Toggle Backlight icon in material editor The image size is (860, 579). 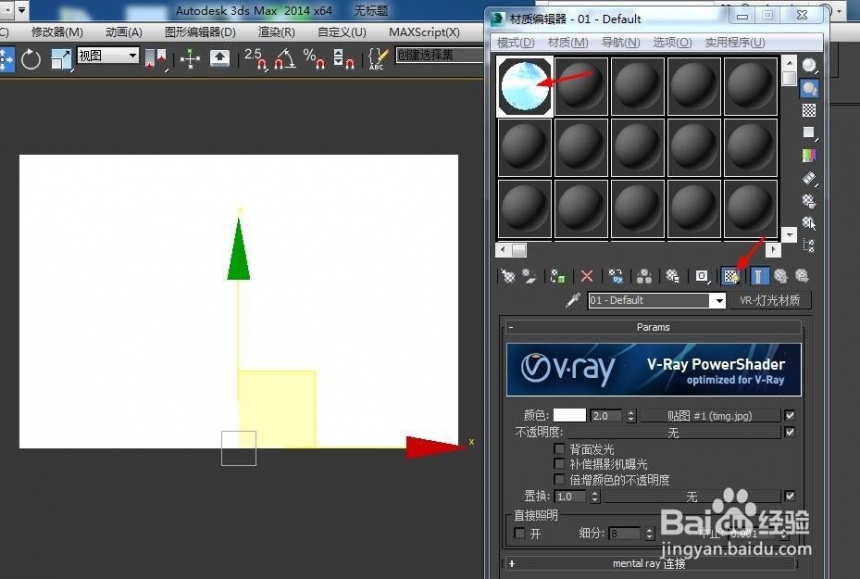click(809, 88)
